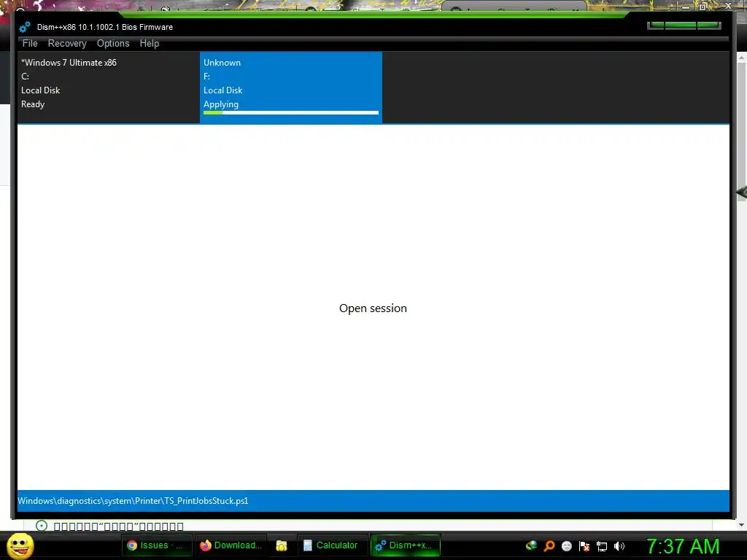747x560 pixels.
Task: Click the smiley Start button
Action: pos(20,545)
